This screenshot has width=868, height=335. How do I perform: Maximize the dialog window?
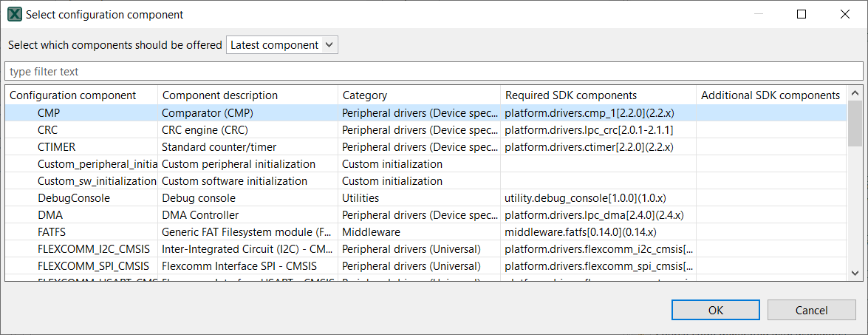(x=802, y=14)
